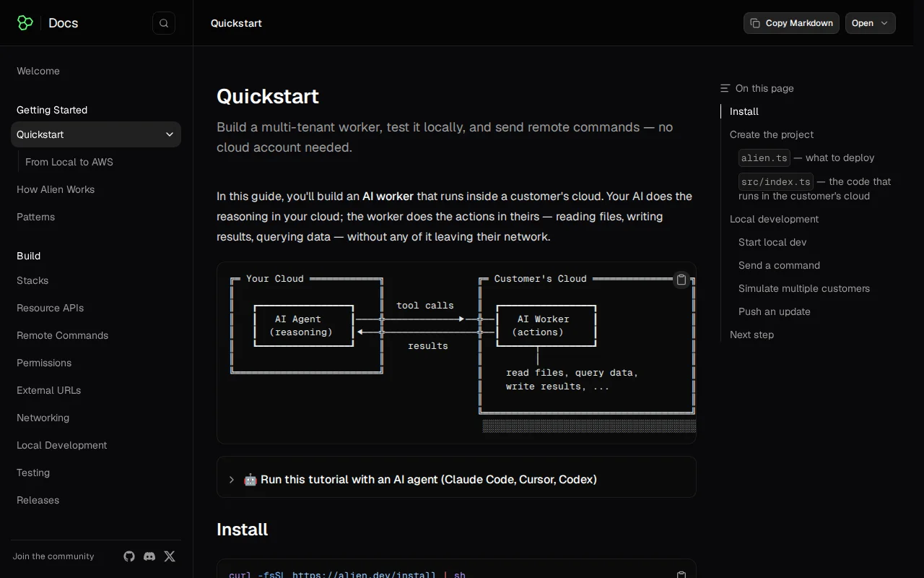924x578 pixels.
Task: Jump to Send a command section
Action: pyautogui.click(x=779, y=265)
